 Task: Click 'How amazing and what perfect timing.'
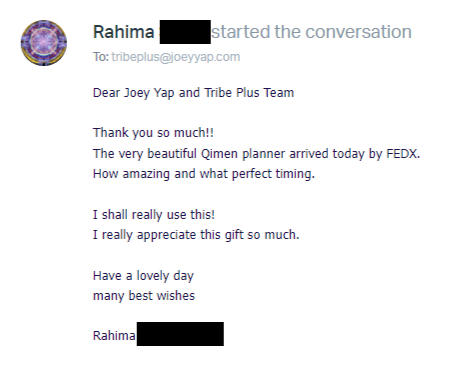tap(204, 174)
